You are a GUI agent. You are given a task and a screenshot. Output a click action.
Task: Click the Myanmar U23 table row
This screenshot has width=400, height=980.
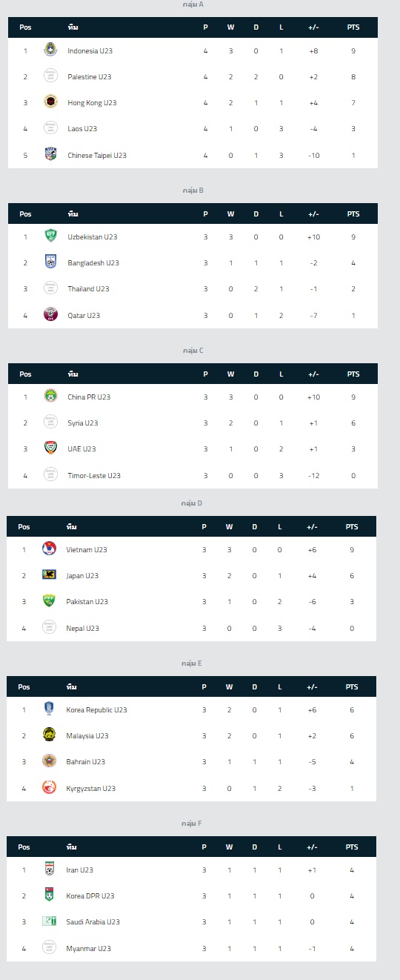(x=191, y=948)
